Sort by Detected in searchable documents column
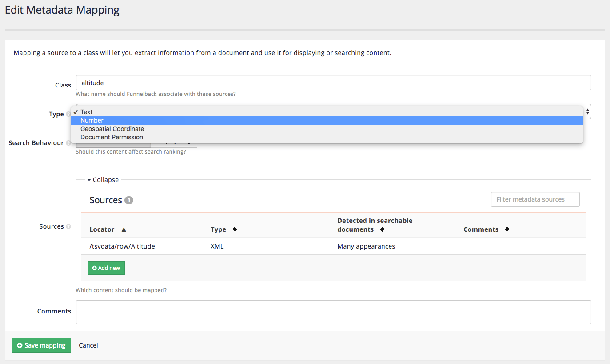 [382, 229]
